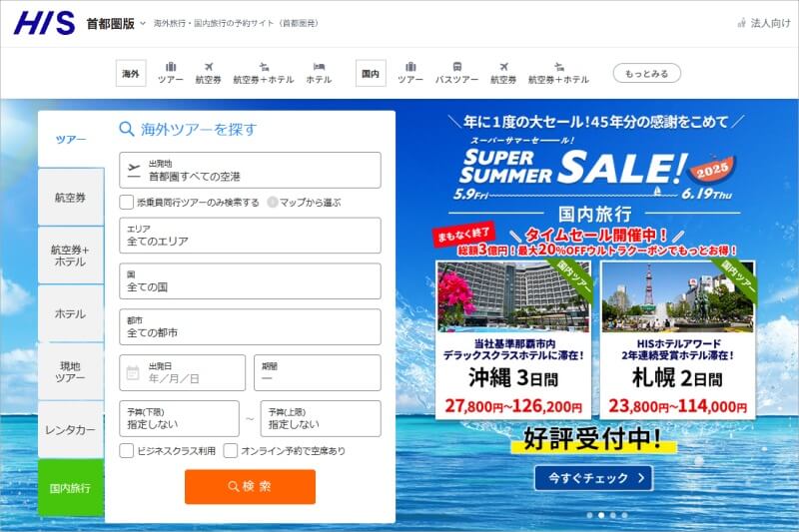The height and width of the screenshot is (532, 799).
Task: Click the HIS logo
Action: pyautogui.click(x=44, y=23)
